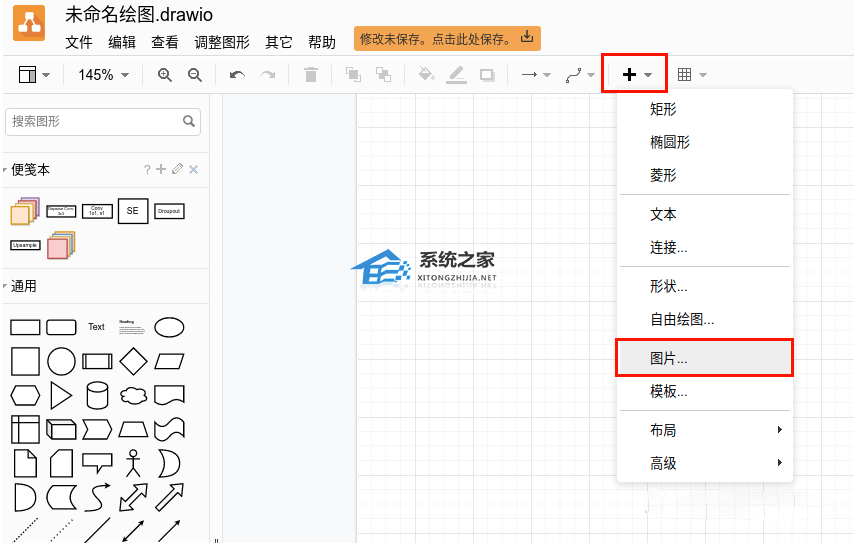This screenshot has height=543, width=854.
Task: Click the undo arrow icon
Action: (237, 75)
